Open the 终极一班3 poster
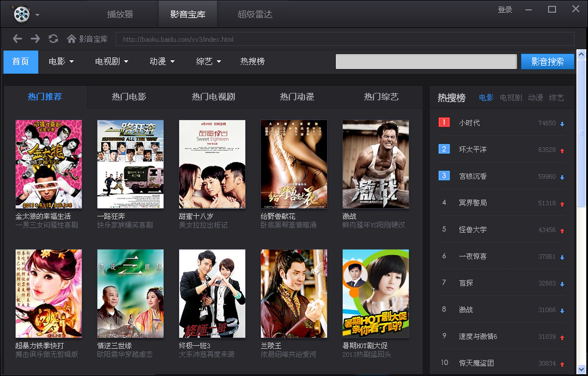This screenshot has height=376, width=588. click(212, 294)
